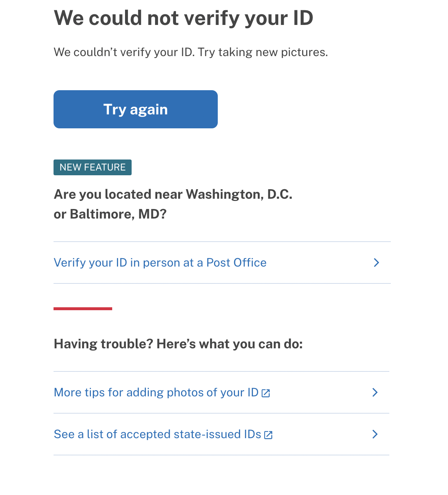Click divider line below Post Office link

(222, 283)
